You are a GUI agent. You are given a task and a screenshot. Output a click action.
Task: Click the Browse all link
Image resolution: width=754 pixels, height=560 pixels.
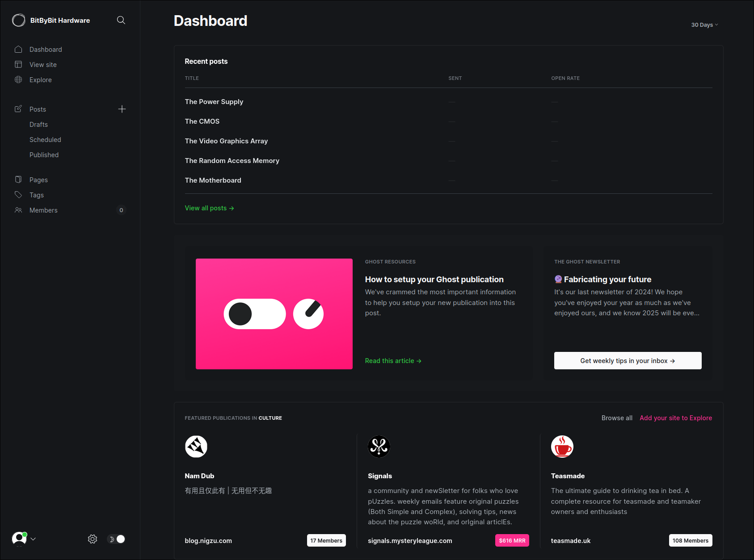(617, 418)
